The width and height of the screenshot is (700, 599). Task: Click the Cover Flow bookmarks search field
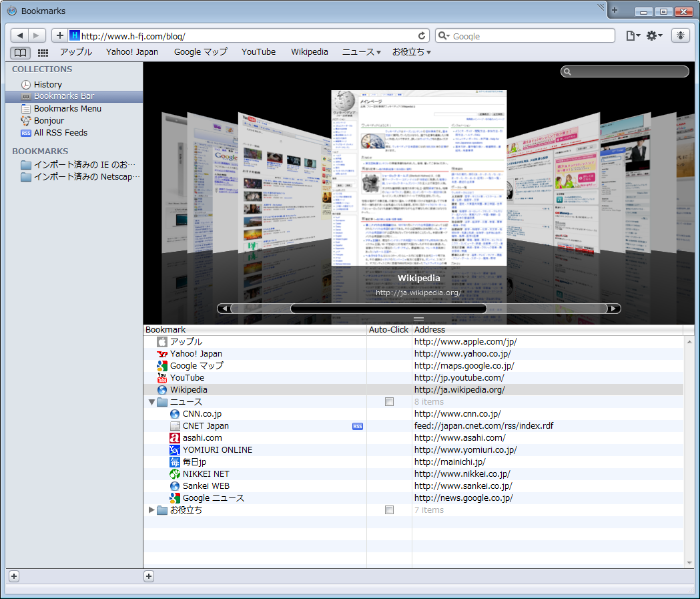(x=625, y=71)
